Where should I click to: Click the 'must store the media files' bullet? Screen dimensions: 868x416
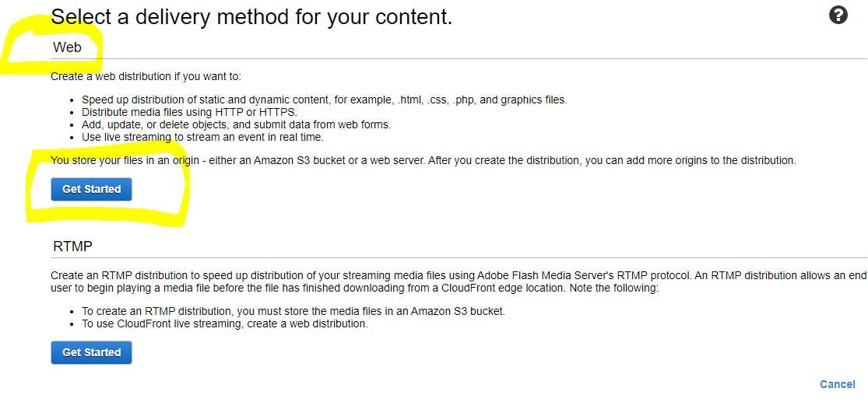(293, 312)
